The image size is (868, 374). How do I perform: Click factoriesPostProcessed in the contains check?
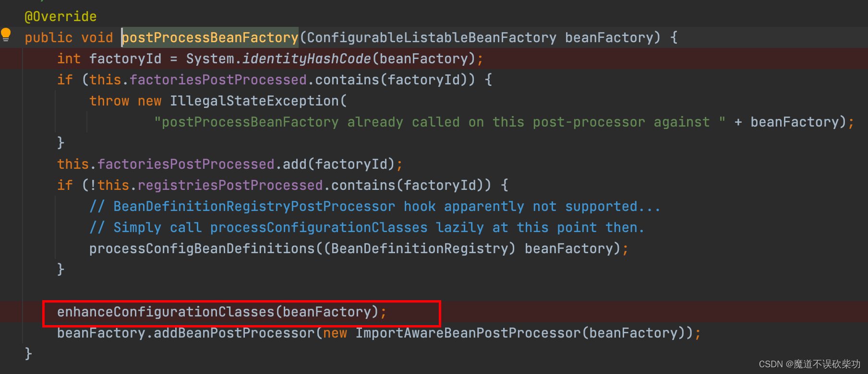(x=218, y=80)
